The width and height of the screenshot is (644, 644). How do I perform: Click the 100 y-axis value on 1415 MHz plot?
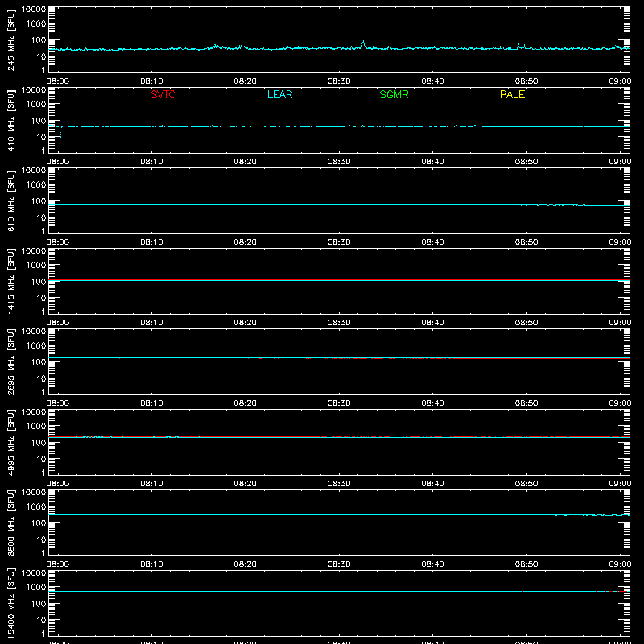tap(39, 282)
